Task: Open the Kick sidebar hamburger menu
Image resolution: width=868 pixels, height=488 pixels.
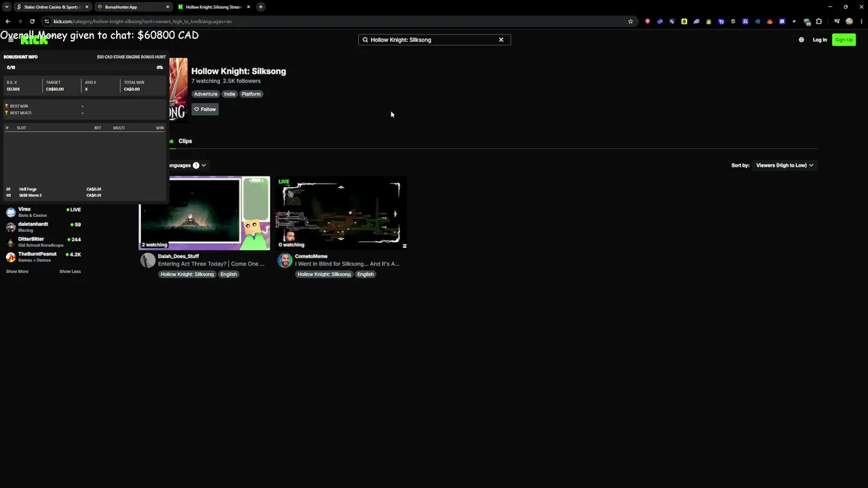Action: [11, 40]
